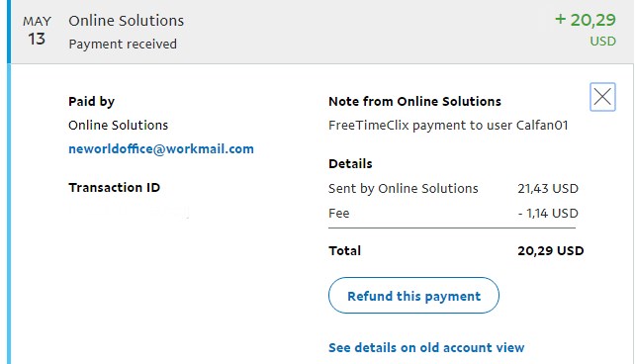Click the Paid by heading
Screen dimensions: 635x364
tap(92, 101)
